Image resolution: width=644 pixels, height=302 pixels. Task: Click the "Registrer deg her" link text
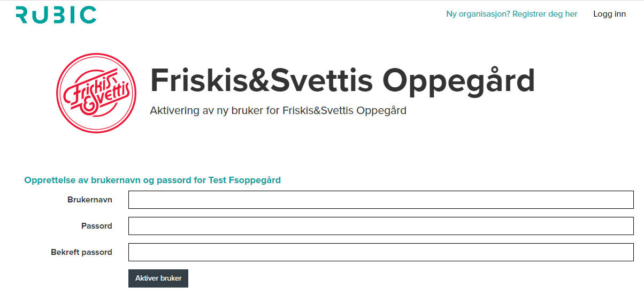pyautogui.click(x=545, y=14)
